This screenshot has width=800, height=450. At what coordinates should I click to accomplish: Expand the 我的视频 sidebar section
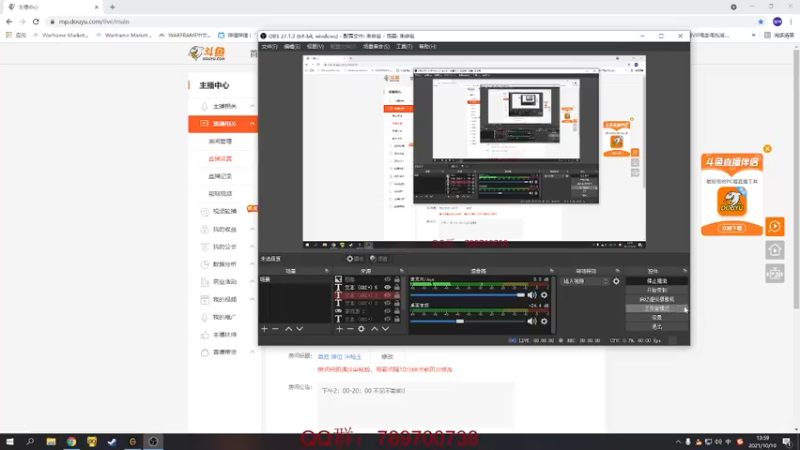pos(252,299)
